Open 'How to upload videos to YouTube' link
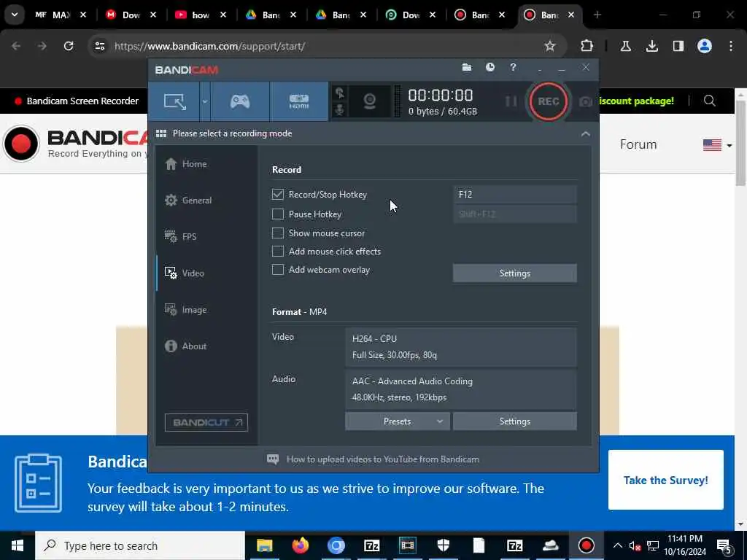747x560 pixels. tap(382, 459)
